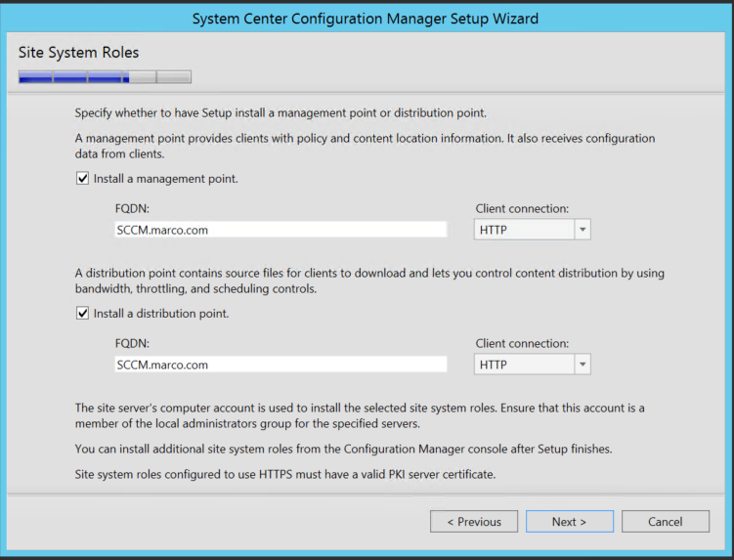Go back with the Previous button
This screenshot has width=734, height=560.
click(474, 522)
